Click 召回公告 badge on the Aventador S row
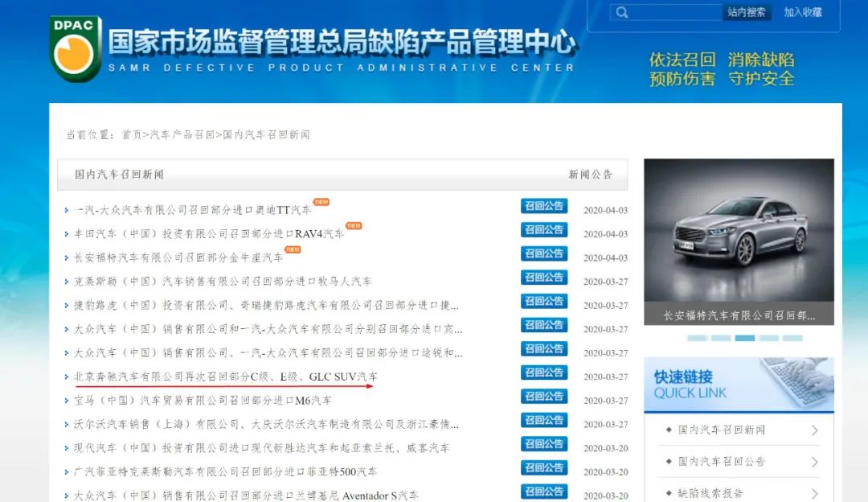Screen dimensions: 868x502 pos(544,492)
